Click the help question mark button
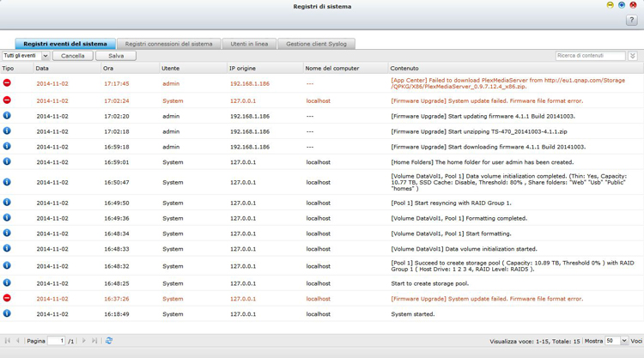The image size is (644, 358). [x=631, y=21]
